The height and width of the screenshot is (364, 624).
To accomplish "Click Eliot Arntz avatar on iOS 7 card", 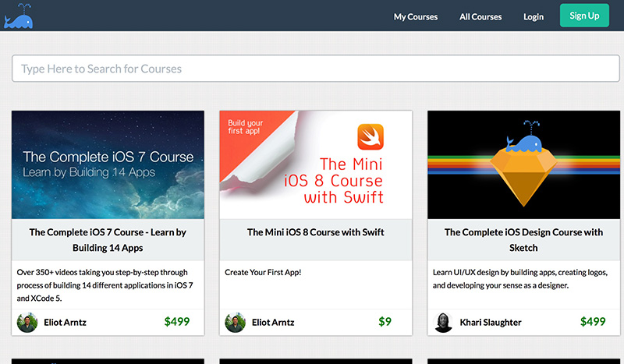I will [27, 322].
